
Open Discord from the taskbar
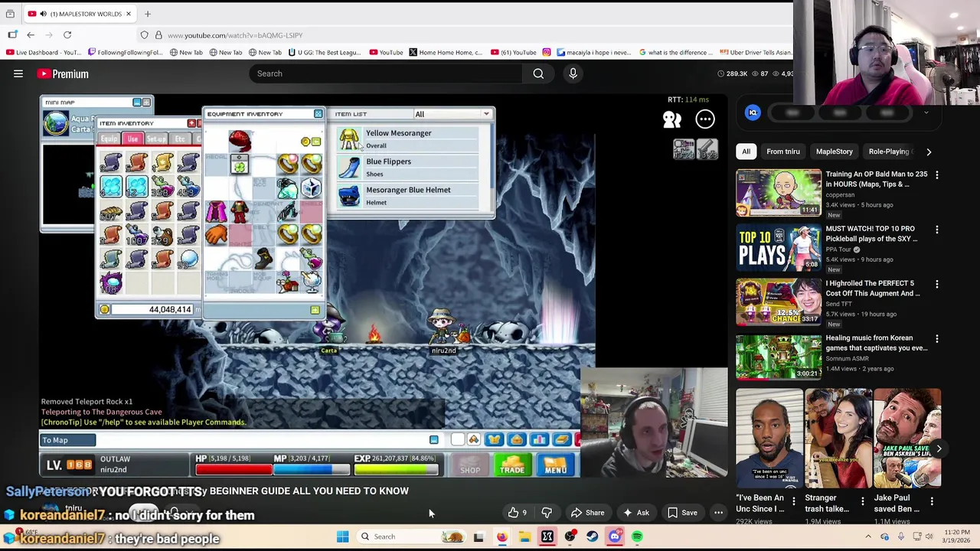click(615, 536)
